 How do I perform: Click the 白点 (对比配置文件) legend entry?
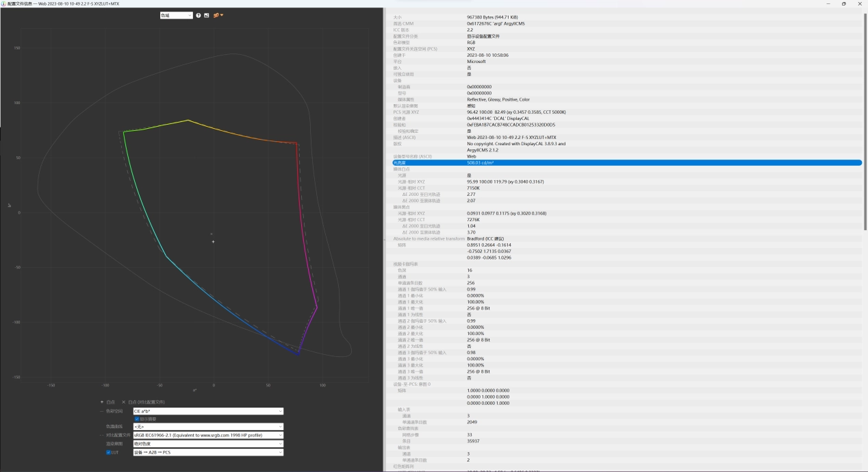143,402
